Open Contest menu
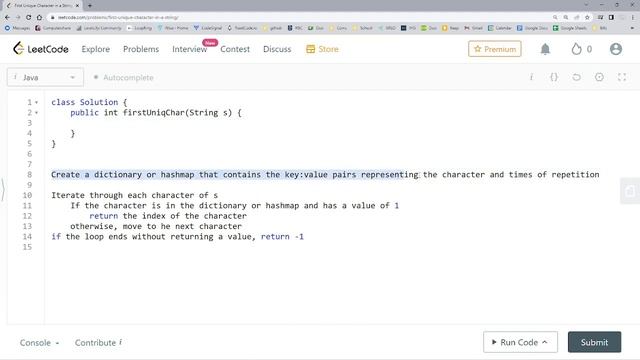640x360 pixels. tap(235, 49)
